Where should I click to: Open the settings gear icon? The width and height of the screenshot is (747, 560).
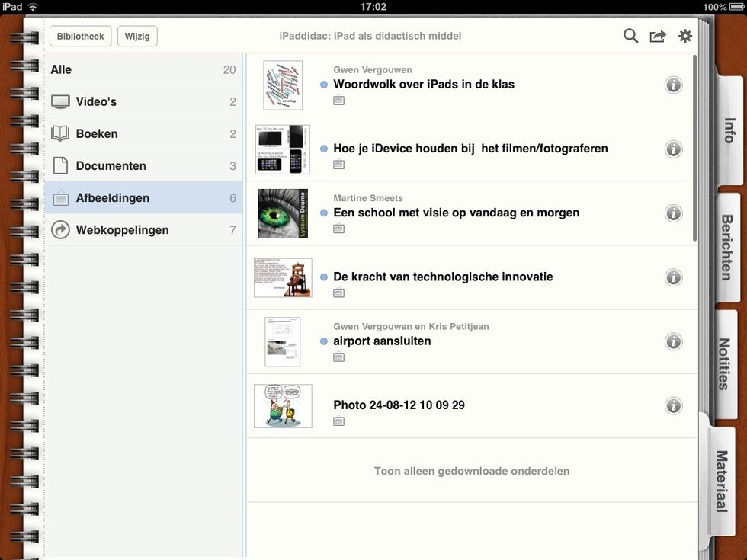tap(685, 36)
